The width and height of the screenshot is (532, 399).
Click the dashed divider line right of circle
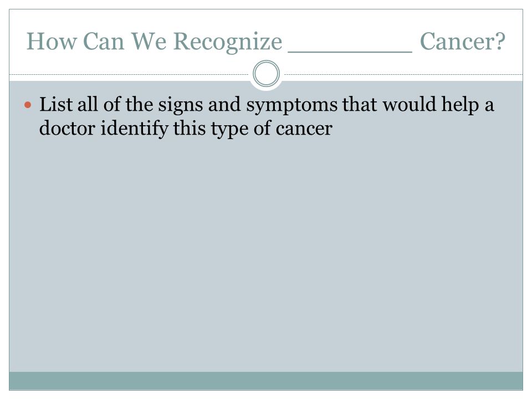pyautogui.click(x=403, y=74)
